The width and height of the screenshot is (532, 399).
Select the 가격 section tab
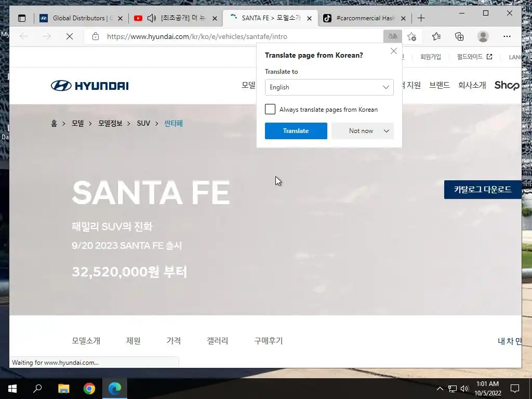[x=174, y=341]
